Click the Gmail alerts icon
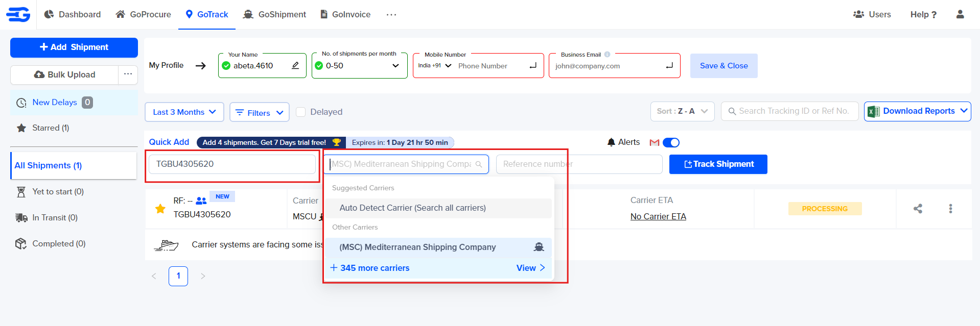The height and width of the screenshot is (326, 980). pyautogui.click(x=654, y=142)
